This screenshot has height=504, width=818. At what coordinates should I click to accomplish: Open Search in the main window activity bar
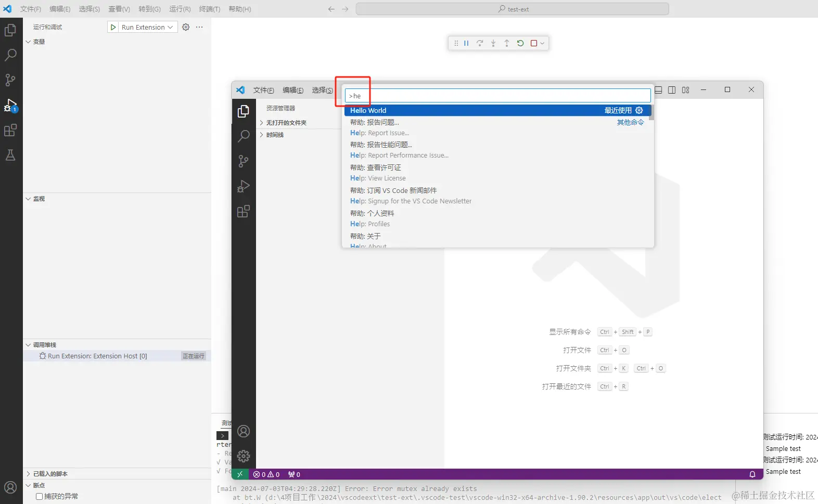10,55
